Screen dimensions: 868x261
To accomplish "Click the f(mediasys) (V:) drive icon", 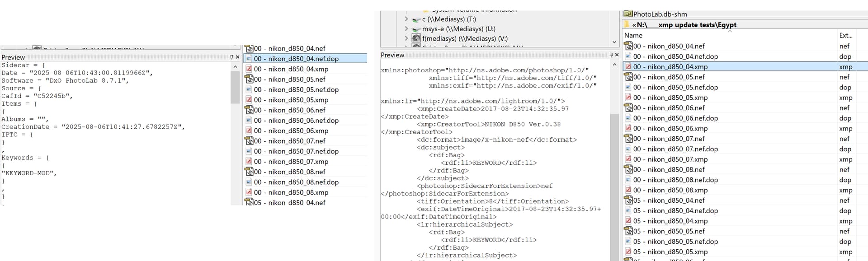I will (x=416, y=38).
